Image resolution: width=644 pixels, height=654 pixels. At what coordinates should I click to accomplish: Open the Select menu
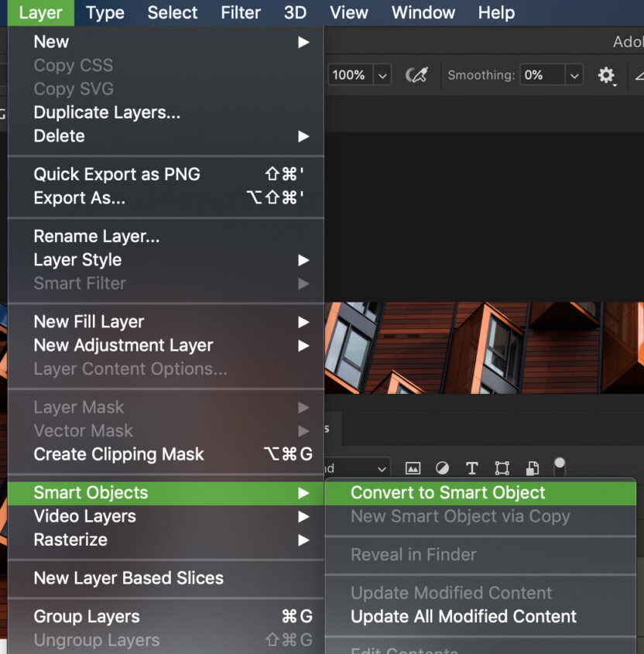[x=172, y=12]
